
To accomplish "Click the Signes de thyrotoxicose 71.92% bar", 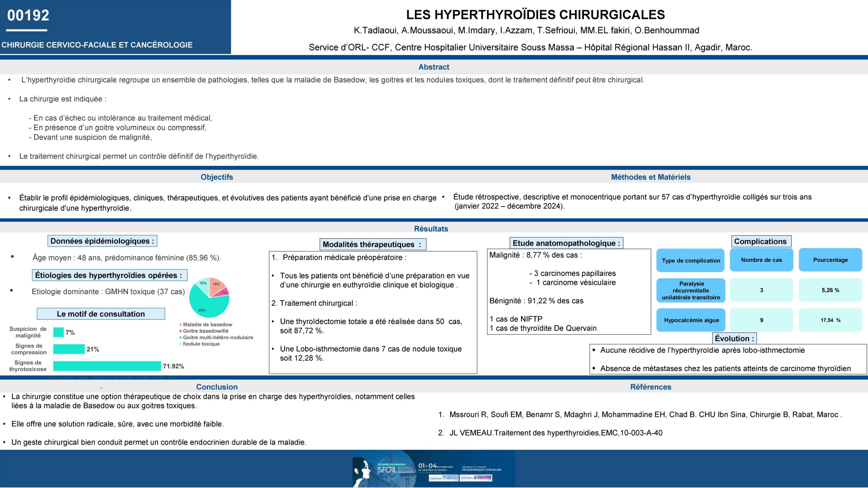I will click(107, 366).
